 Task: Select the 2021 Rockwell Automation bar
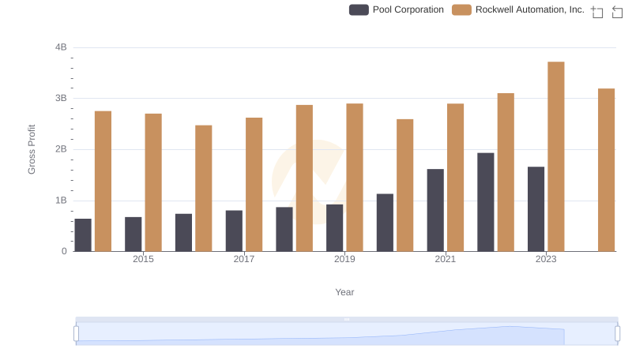coord(455,178)
